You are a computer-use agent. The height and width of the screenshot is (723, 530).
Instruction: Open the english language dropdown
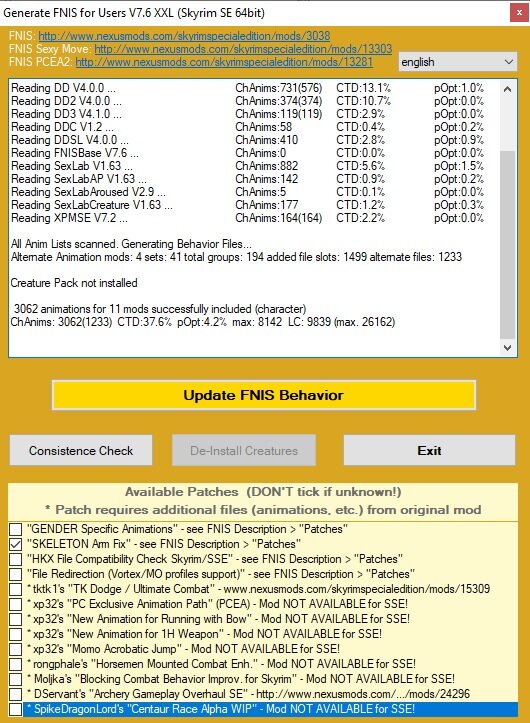(458, 62)
